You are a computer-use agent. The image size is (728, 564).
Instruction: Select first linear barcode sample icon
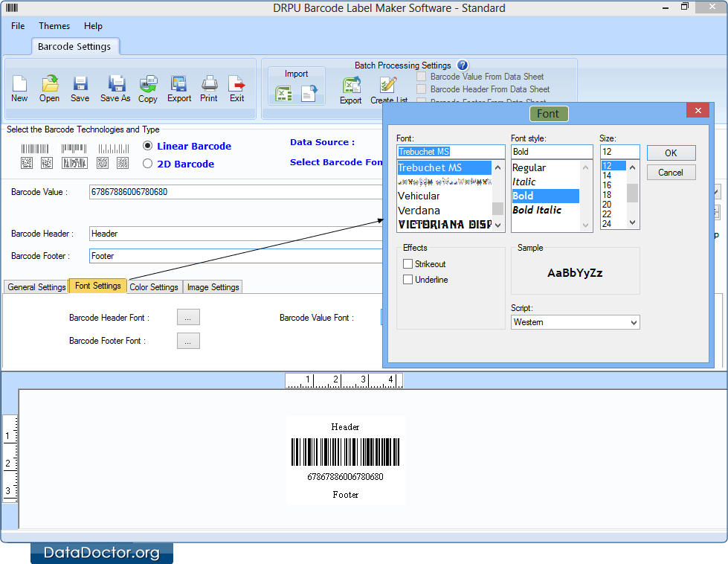click(35, 149)
